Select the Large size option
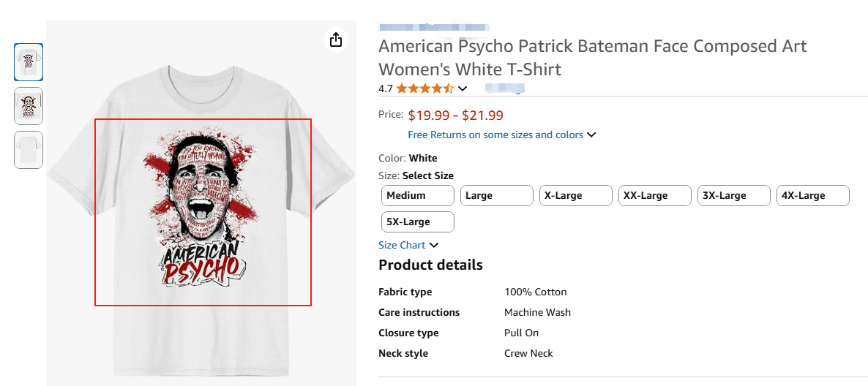This screenshot has width=868, height=386. (x=497, y=195)
